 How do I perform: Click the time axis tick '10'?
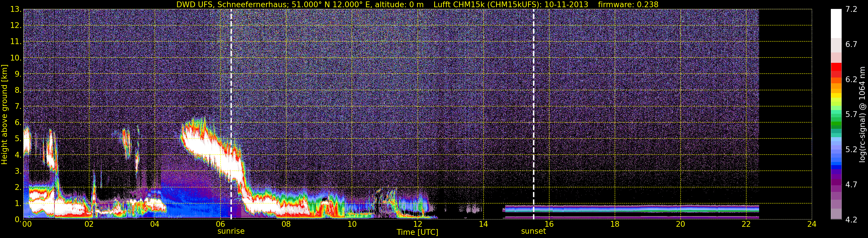(352, 224)
